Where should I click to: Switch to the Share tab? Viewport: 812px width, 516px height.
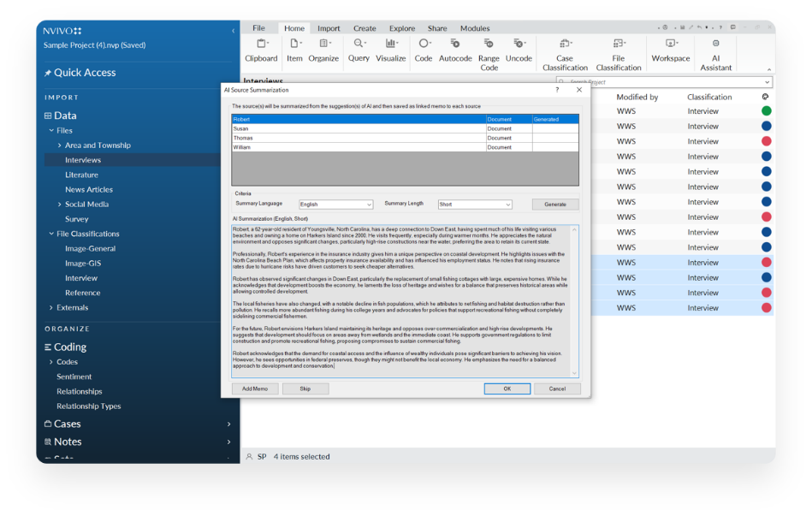tap(437, 28)
